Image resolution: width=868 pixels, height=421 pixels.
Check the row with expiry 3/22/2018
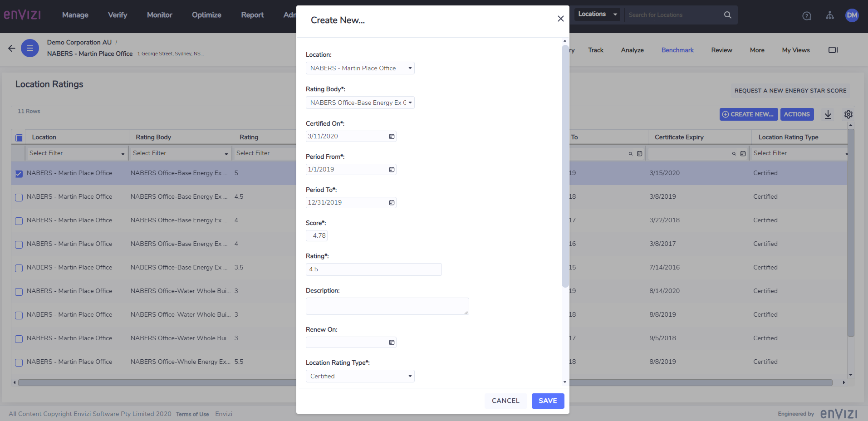(x=19, y=221)
